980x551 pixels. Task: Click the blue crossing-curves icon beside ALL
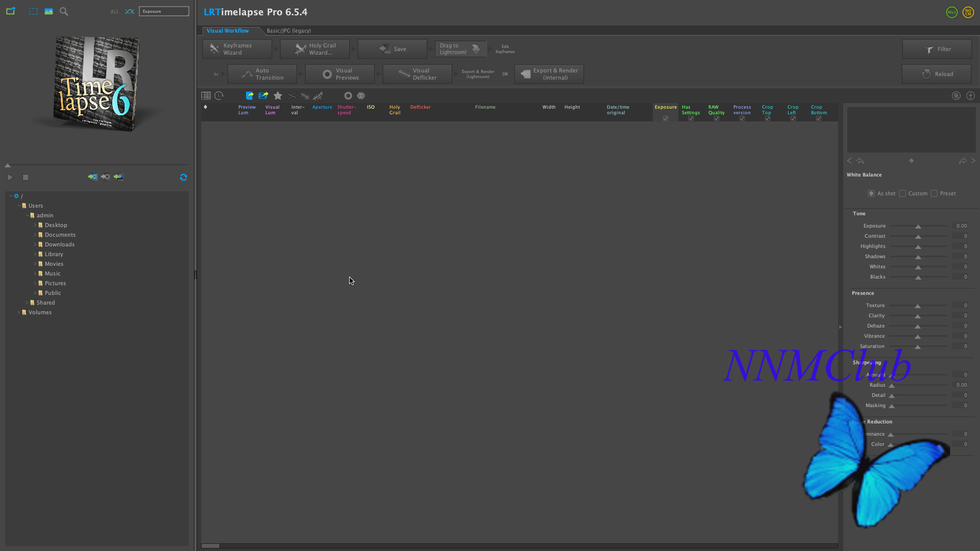(130, 11)
